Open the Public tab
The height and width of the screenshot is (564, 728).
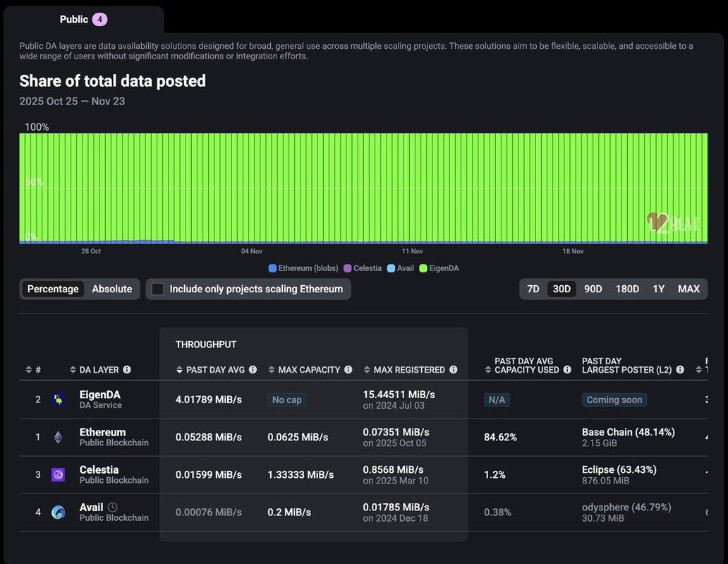(x=83, y=19)
